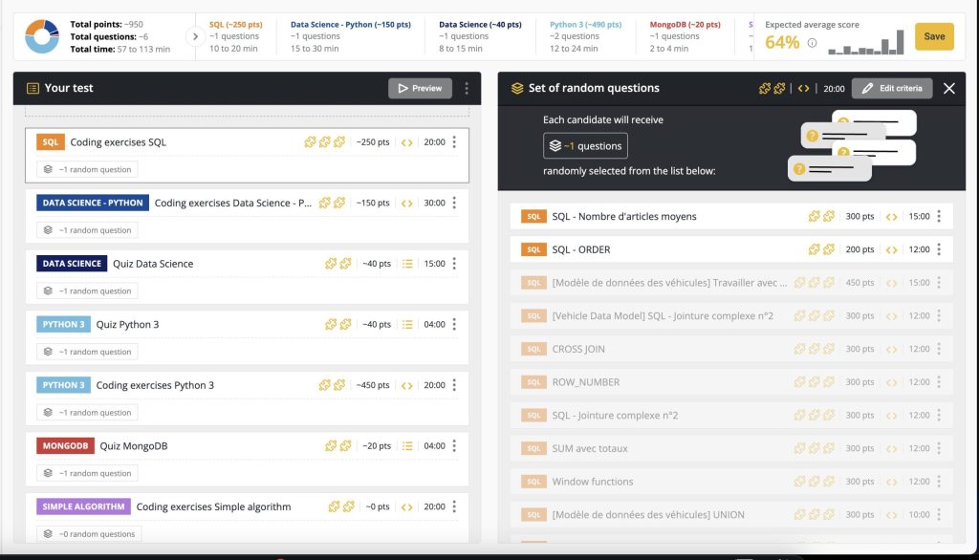Image resolution: width=979 pixels, height=560 pixels.
Task: Preview the test
Action: pos(421,89)
